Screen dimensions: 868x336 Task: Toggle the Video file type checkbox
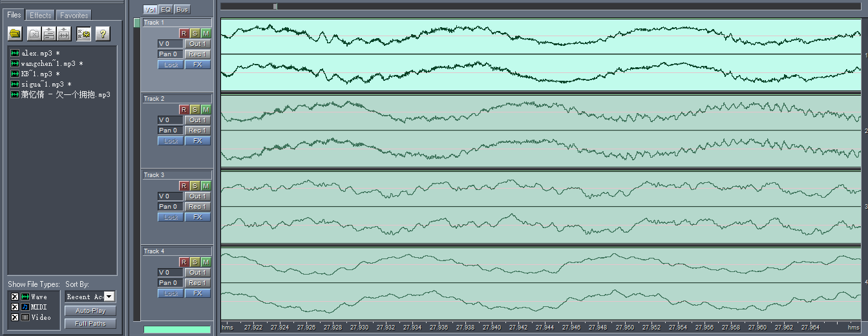click(x=14, y=317)
